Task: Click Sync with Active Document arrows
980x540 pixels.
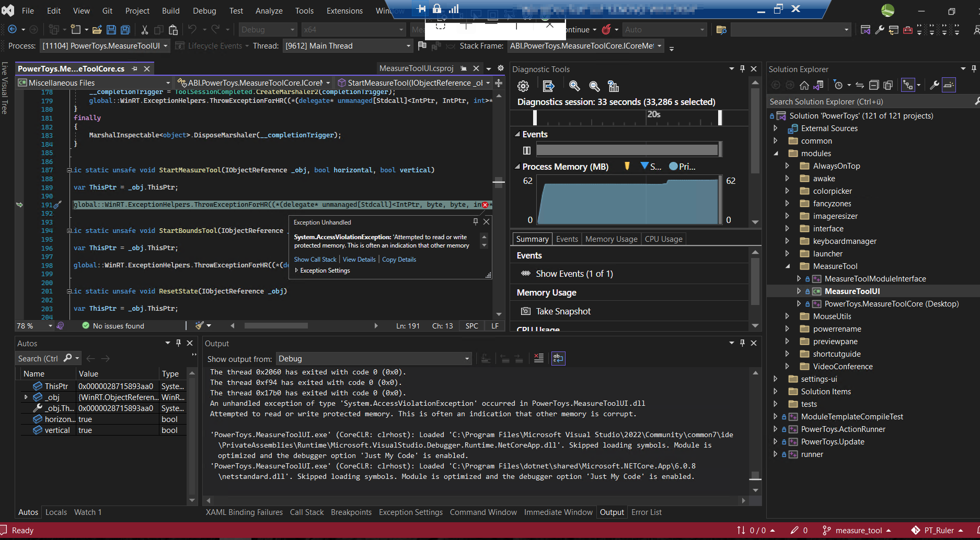Action: point(860,85)
